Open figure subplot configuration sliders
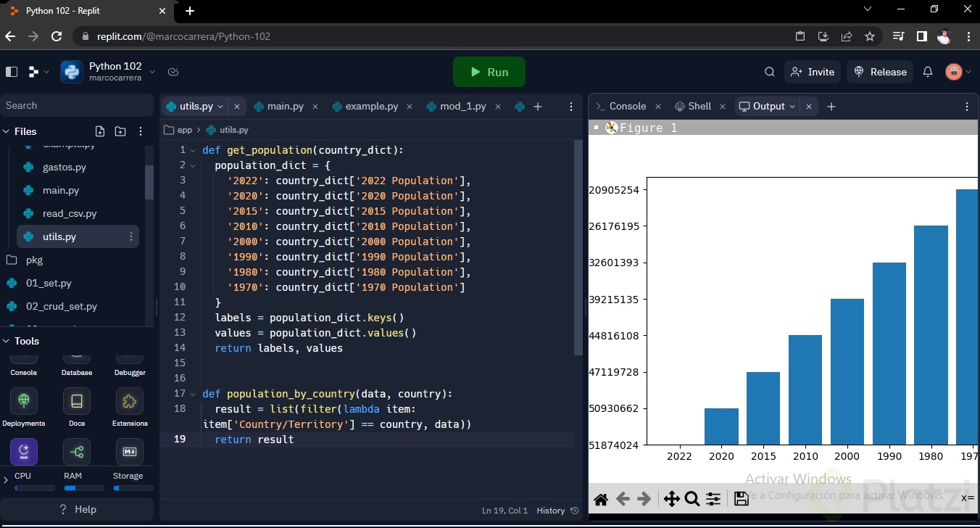The width and height of the screenshot is (980, 528). pos(713,498)
